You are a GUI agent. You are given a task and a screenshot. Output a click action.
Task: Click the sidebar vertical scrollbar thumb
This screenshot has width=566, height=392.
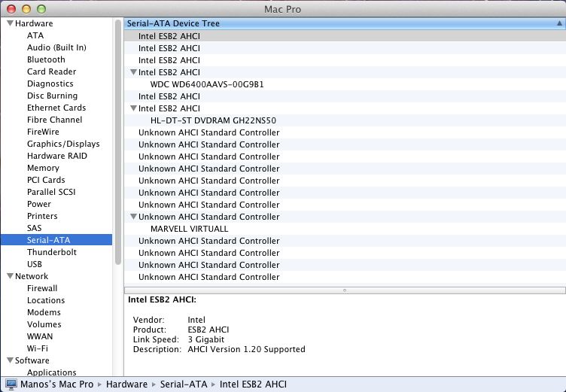(118, 142)
